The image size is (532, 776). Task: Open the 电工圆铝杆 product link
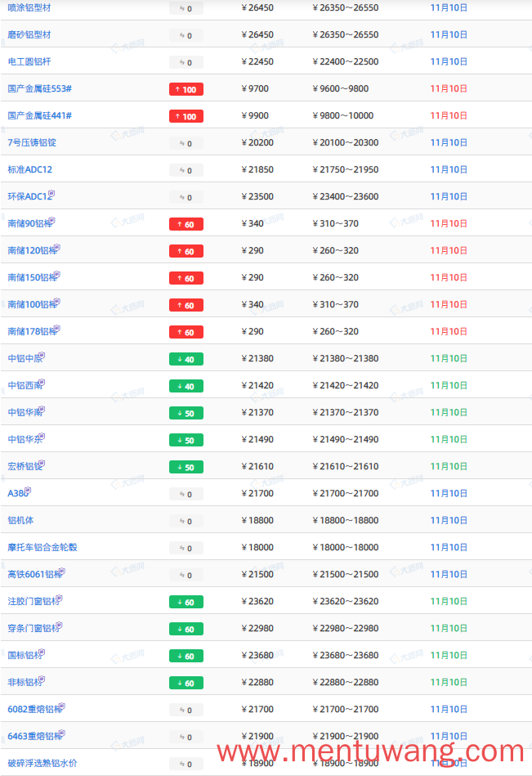pyautogui.click(x=29, y=62)
